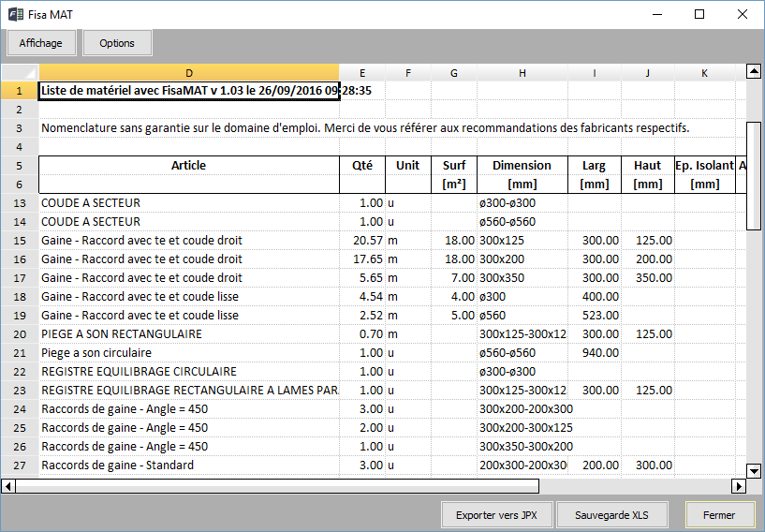Select quantity cell 20.57 in row 15
The width and height of the screenshot is (765, 532).
[361, 241]
